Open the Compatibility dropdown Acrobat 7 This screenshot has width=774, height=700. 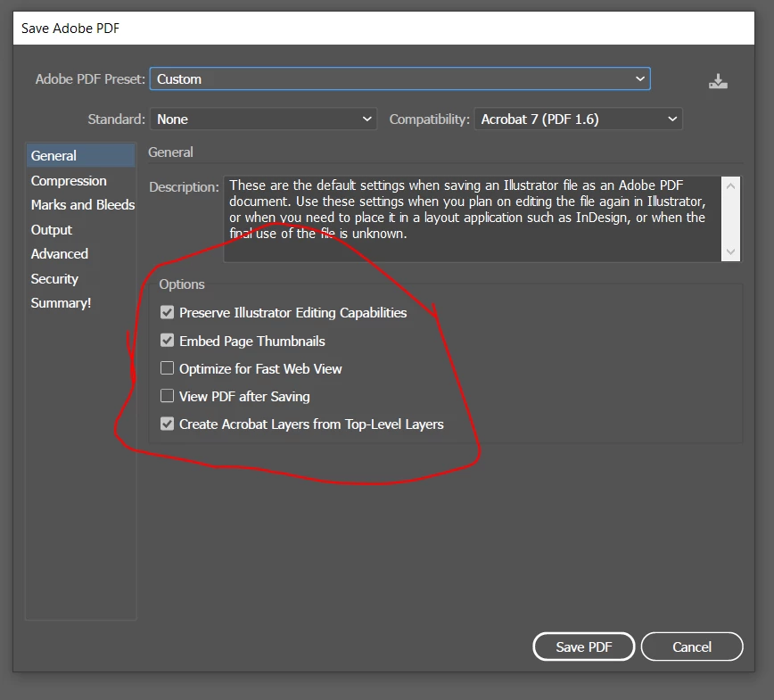tap(578, 119)
